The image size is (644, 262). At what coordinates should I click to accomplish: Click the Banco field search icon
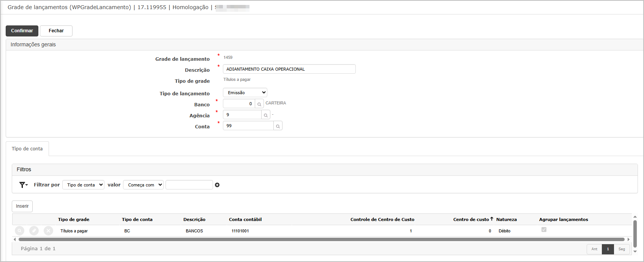pos(259,104)
